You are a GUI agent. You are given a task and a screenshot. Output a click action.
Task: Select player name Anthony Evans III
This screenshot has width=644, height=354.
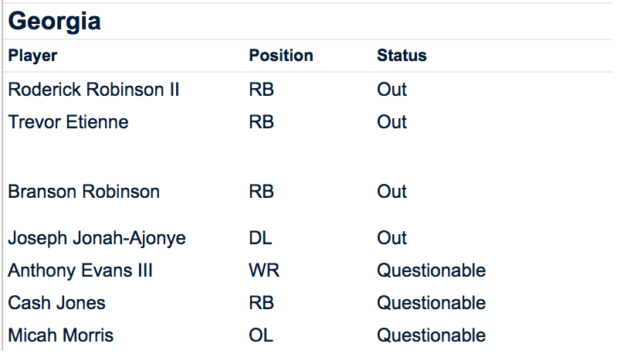80,271
